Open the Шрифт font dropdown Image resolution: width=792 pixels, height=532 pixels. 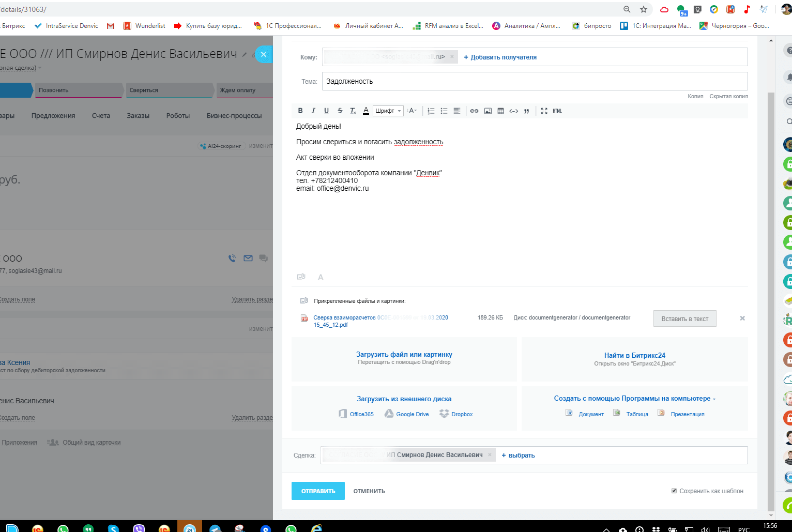(x=388, y=111)
